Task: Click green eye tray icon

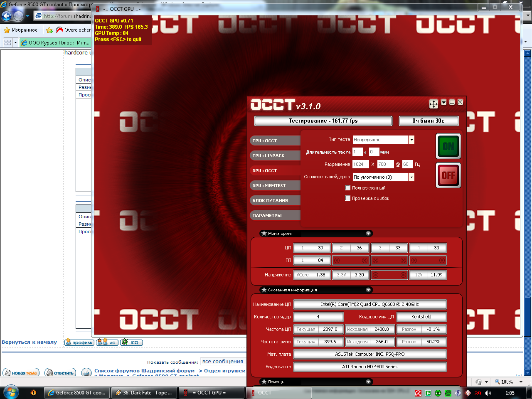Action: coord(438,393)
